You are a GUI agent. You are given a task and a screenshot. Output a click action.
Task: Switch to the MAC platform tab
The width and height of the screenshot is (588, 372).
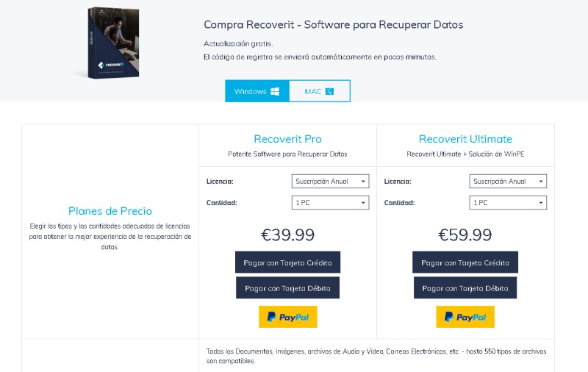(x=320, y=91)
